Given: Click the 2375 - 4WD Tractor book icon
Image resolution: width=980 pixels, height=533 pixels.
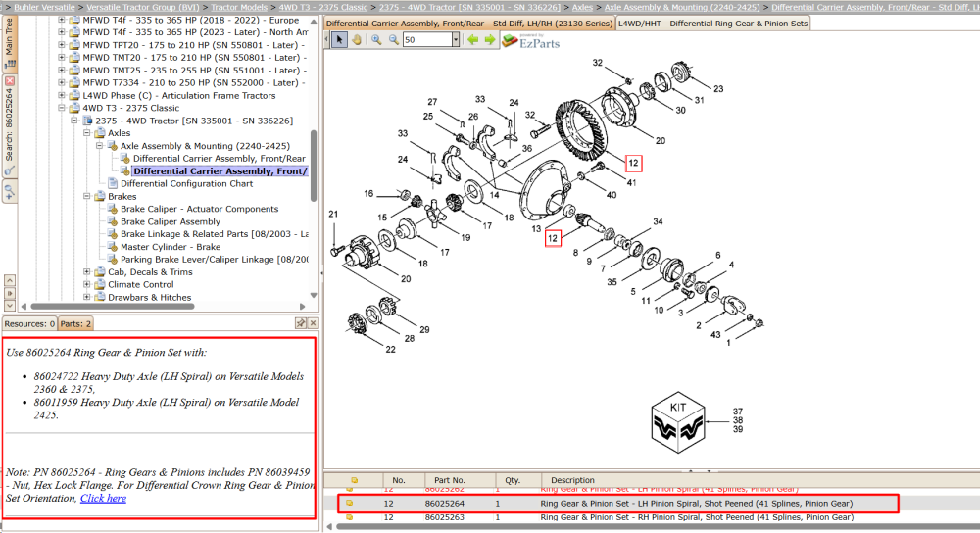Looking at the screenshot, I should (x=87, y=121).
